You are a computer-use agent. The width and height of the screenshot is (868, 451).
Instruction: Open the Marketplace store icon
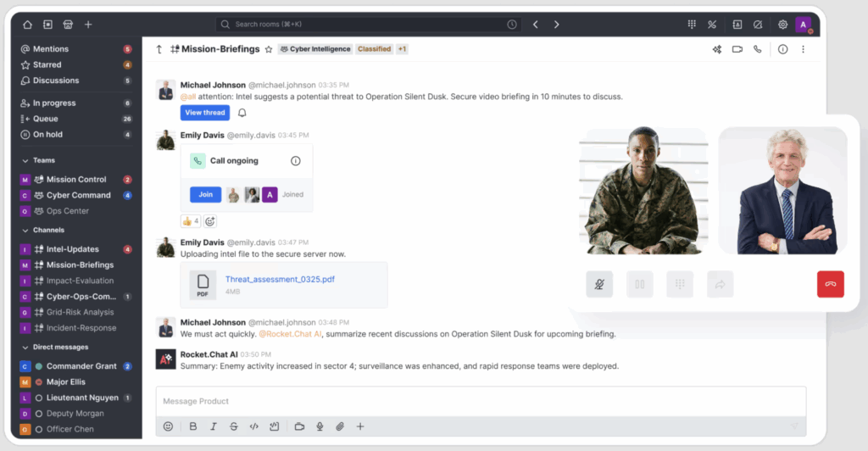click(x=68, y=25)
